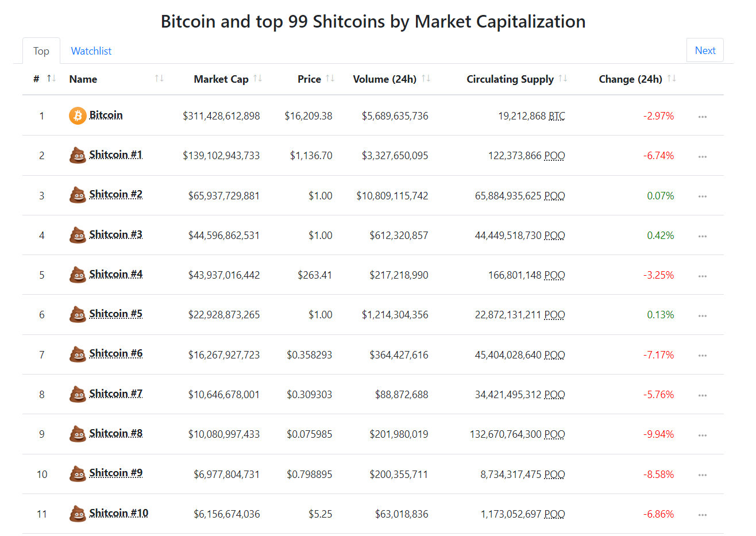This screenshot has width=756, height=536.
Task: Click the poop icon beside Shitcoin #4
Action: (x=78, y=275)
